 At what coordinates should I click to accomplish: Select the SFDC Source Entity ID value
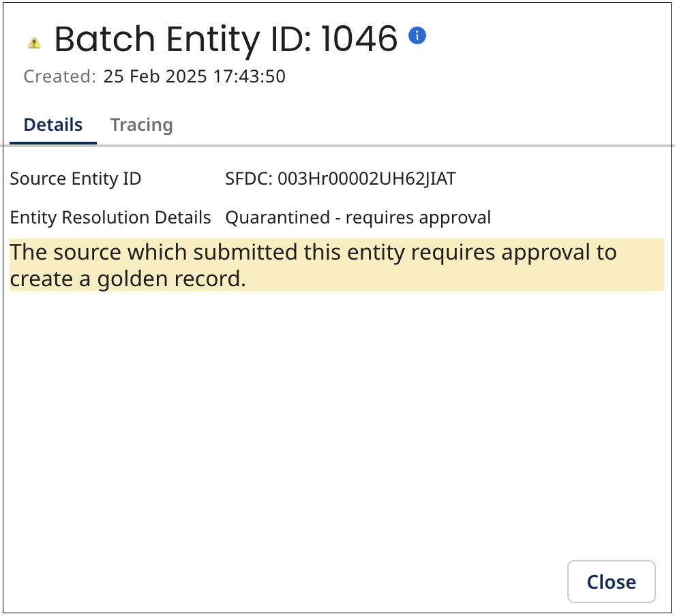click(x=340, y=178)
